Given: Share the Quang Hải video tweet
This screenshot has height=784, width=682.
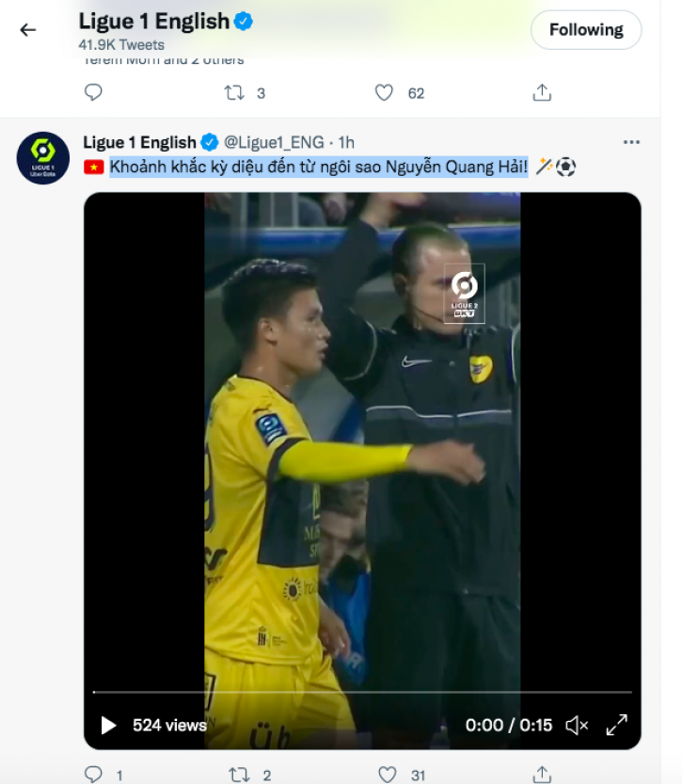Looking at the screenshot, I should click(x=542, y=774).
